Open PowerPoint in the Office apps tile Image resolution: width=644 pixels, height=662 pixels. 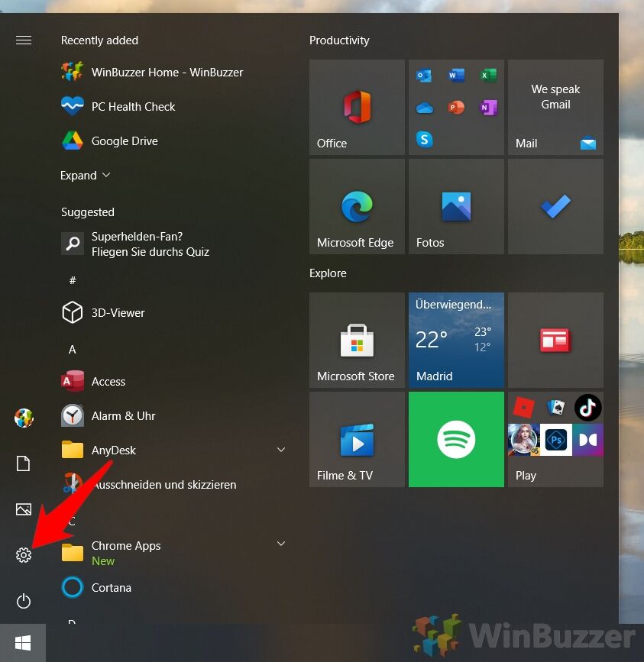pos(456,108)
